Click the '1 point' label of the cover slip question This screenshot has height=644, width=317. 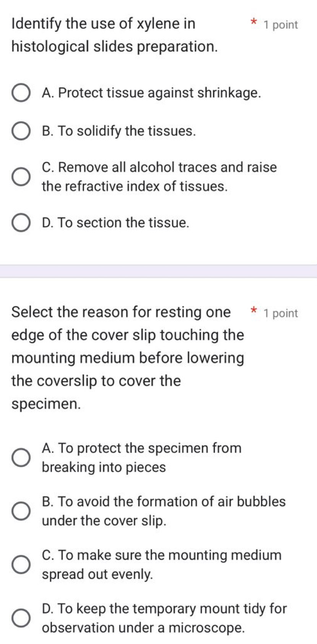(x=280, y=314)
